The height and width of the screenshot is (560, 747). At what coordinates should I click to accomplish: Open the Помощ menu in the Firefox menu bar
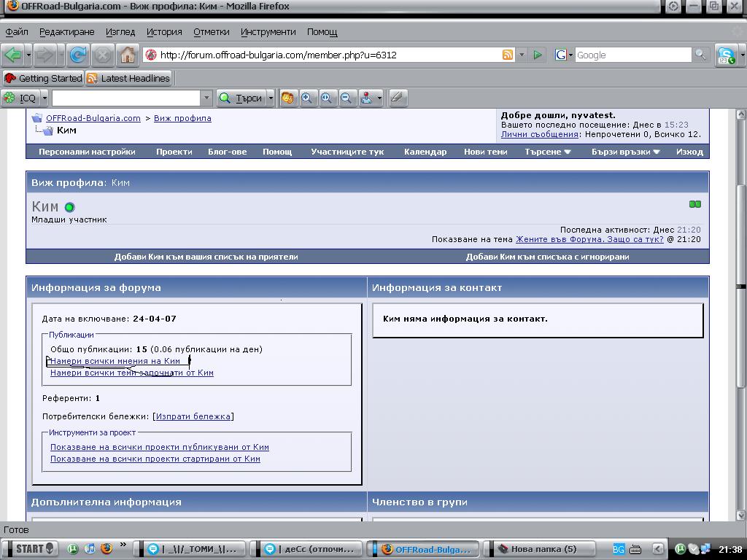coord(322,32)
